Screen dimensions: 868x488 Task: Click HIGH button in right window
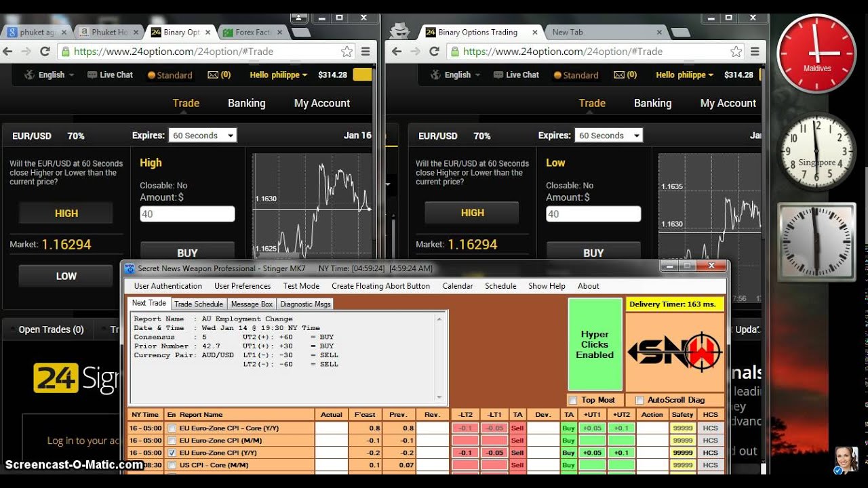[x=472, y=213]
